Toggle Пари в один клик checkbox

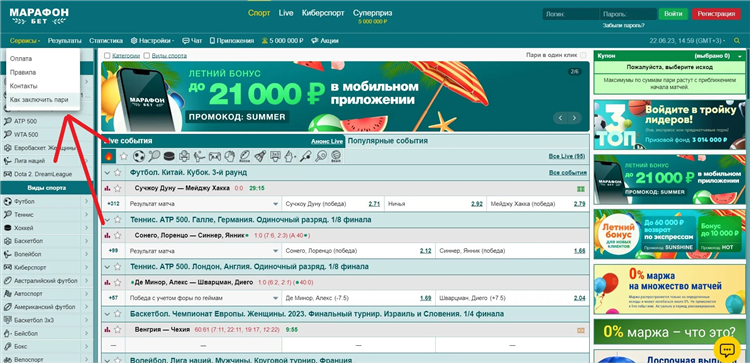[x=583, y=55]
